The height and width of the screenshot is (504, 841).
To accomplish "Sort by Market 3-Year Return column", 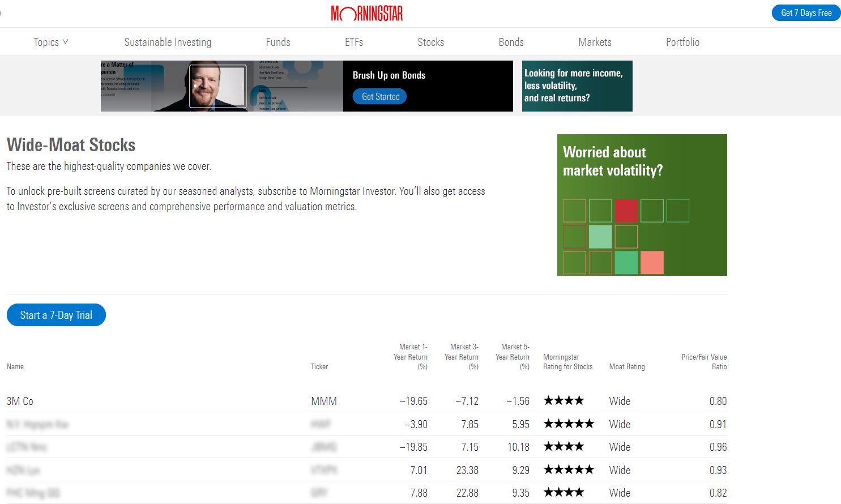I will coord(462,357).
